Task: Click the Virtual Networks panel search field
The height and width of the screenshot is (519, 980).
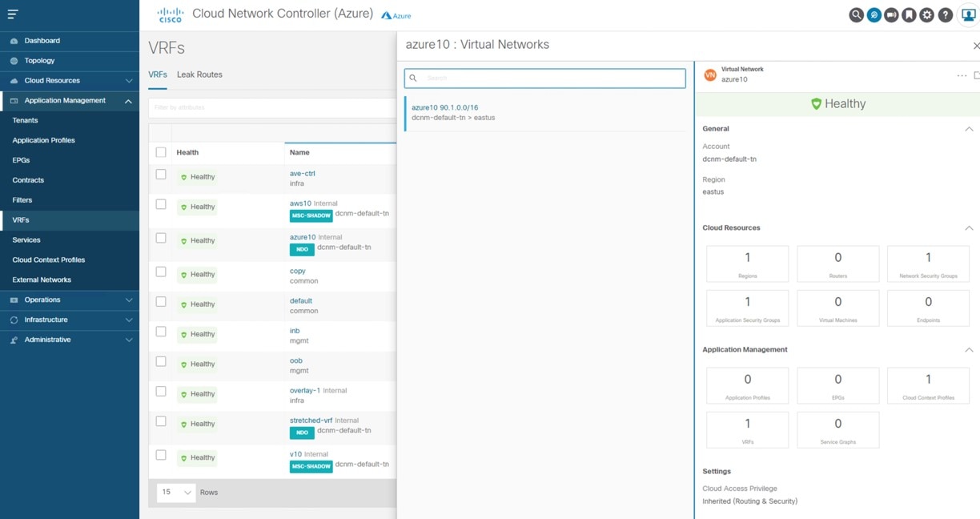Action: 545,78
